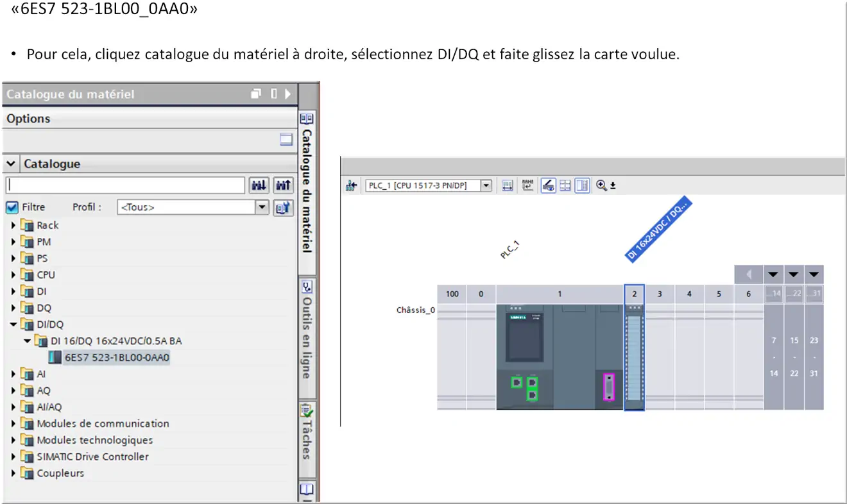Expand the Modules de communication node
Viewport: 847px width, 504px height.
[13, 423]
